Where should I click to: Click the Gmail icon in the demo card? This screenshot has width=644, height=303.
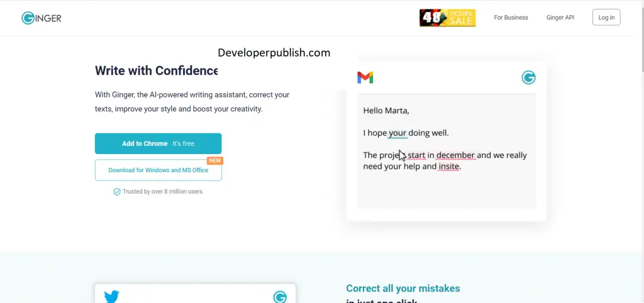[365, 77]
